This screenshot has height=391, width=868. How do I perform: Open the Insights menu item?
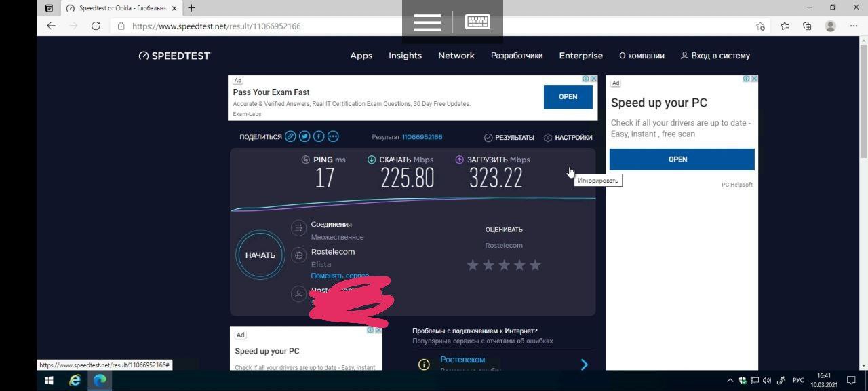tap(406, 56)
